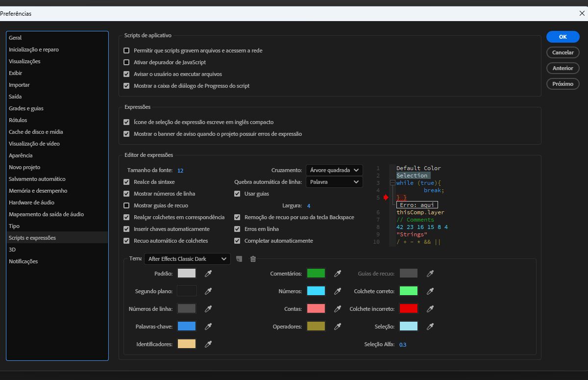
Task: Click eyedropper beside Palavras-chave swatch
Action: coord(208,327)
